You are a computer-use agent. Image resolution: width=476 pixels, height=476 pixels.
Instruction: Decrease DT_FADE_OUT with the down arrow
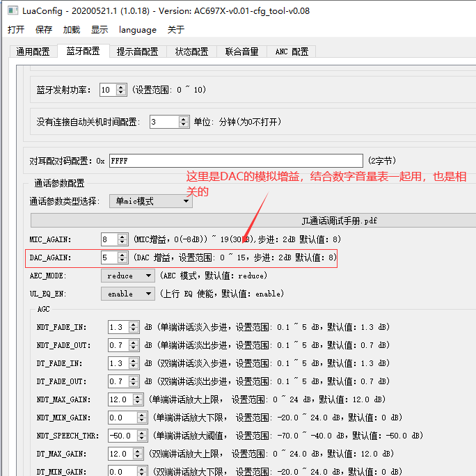point(134,384)
